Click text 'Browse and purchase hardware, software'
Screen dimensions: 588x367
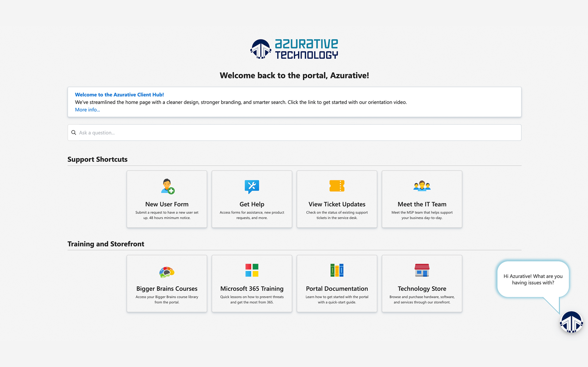click(x=422, y=297)
